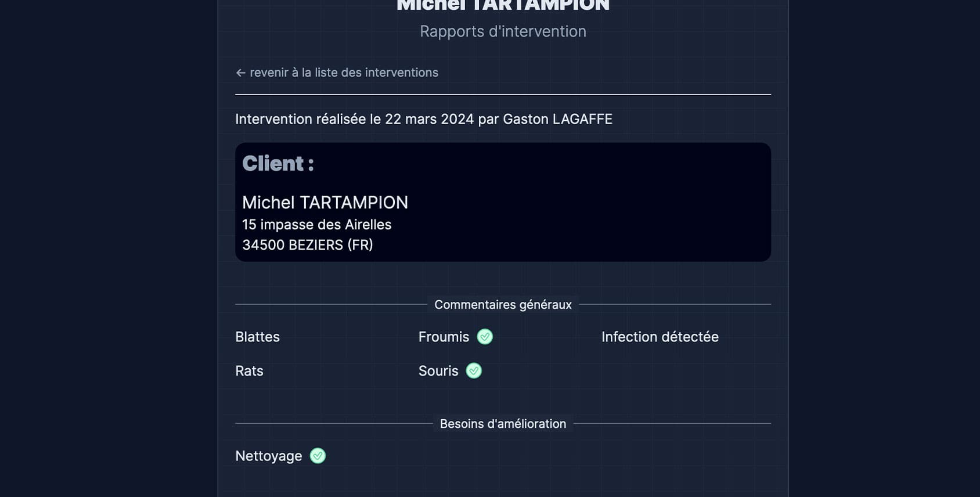Image resolution: width=980 pixels, height=497 pixels.
Task: Click the client name in the Client card
Action: 325,203
